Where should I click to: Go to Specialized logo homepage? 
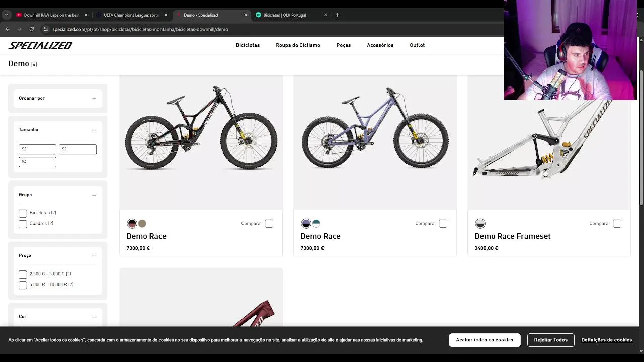coord(40,45)
